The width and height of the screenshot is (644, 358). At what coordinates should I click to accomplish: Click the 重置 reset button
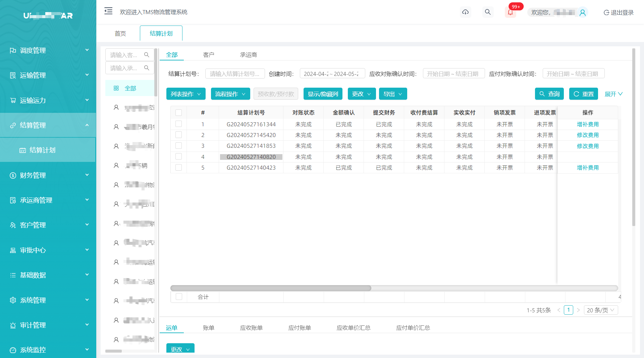(584, 94)
